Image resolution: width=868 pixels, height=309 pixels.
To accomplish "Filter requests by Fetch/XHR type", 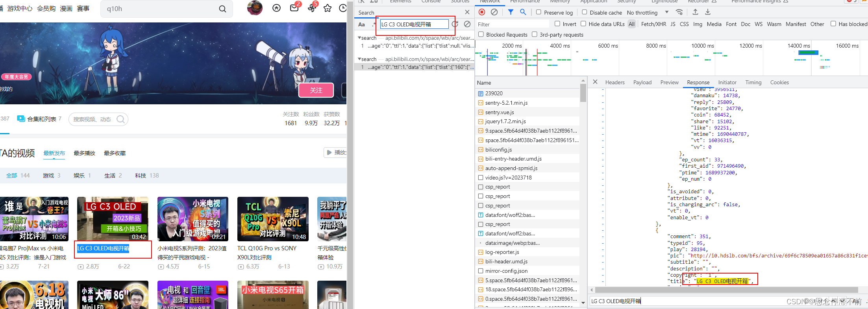I will (653, 24).
